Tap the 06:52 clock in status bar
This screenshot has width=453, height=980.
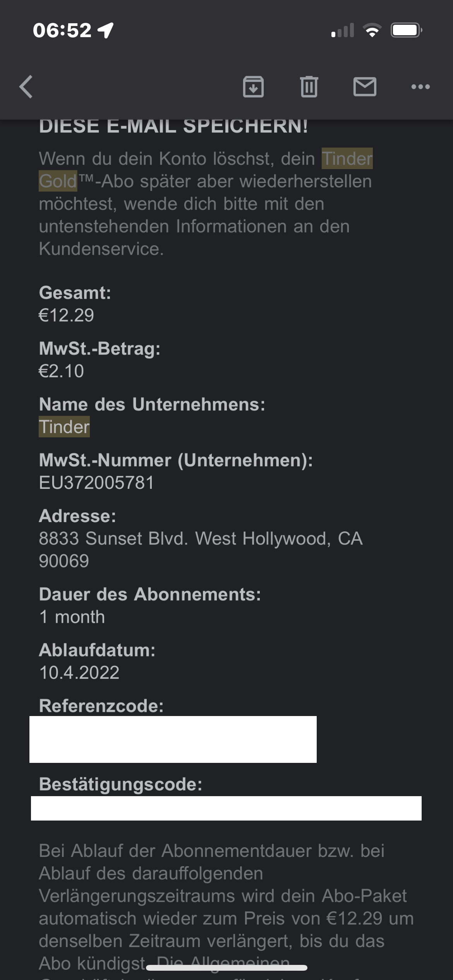(62, 30)
